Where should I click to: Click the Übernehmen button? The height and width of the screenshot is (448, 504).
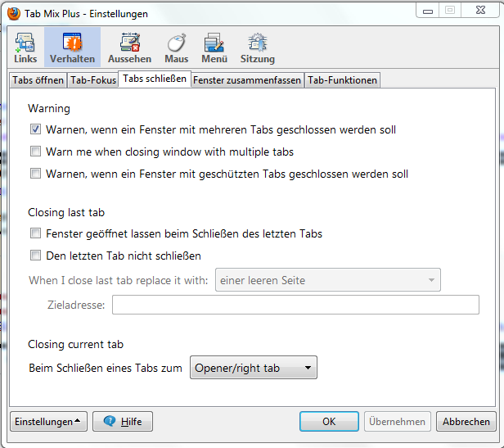[x=398, y=421]
